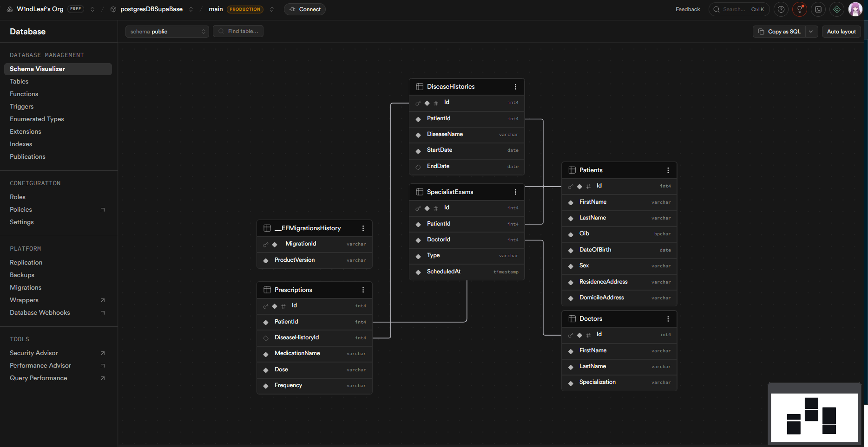Viewport: 868px width, 447px height.
Task: Select the Oib bpchar column row
Action: 619,234
